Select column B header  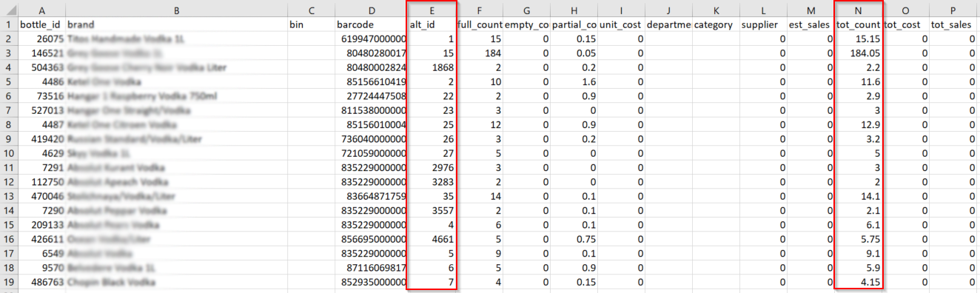pos(176,10)
